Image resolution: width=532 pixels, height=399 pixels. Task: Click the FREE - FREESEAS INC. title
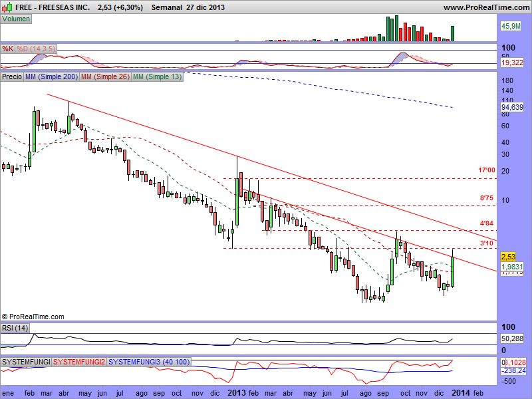pos(53,7)
